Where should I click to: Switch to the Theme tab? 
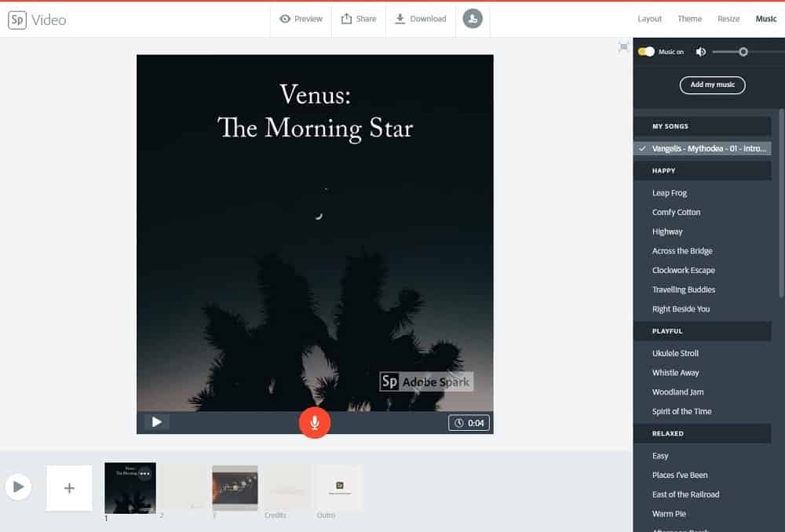pyautogui.click(x=689, y=18)
